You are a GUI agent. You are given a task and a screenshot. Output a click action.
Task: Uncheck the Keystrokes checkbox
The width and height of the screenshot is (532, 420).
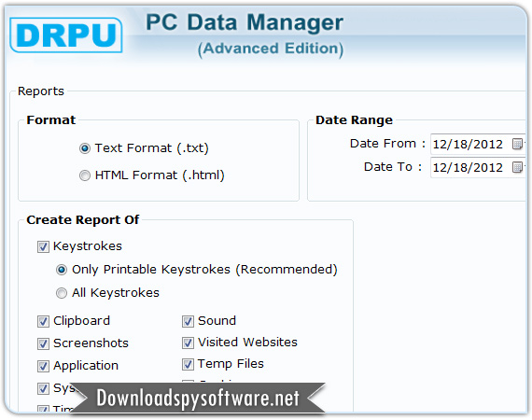coord(43,246)
